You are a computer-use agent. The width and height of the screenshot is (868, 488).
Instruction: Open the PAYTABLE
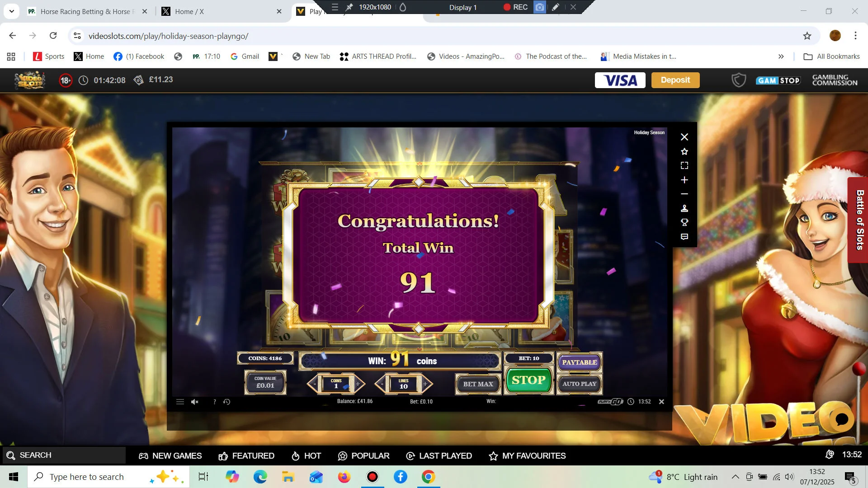tap(580, 362)
